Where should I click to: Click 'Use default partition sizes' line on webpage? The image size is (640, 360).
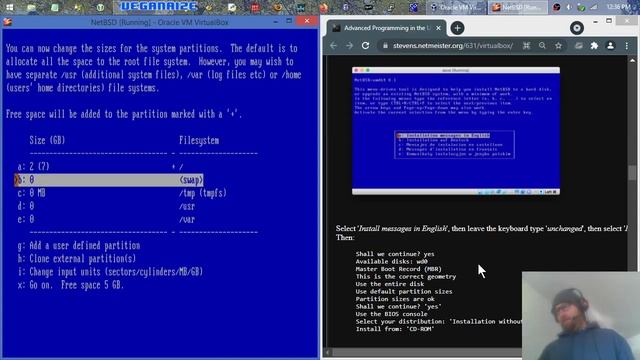[x=404, y=291]
